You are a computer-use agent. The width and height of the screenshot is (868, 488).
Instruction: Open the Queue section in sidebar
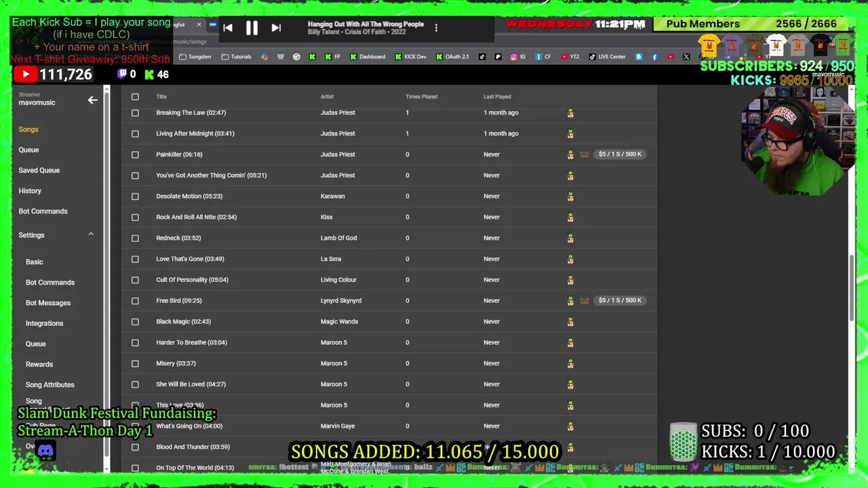tap(28, 150)
